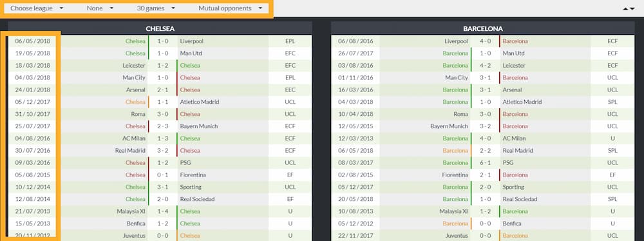The width and height of the screenshot is (644, 241).
Task: Click Real Sociedad in the Barcelona table
Action: click(520, 199)
